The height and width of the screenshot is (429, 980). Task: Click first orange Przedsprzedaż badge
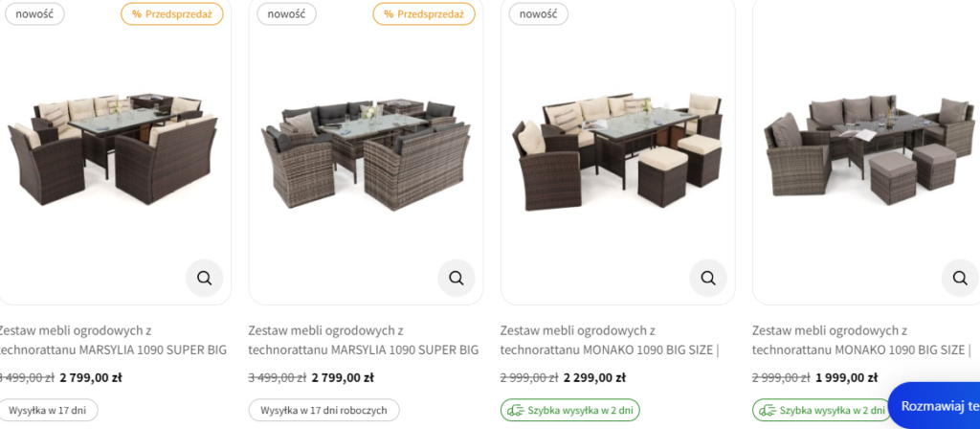point(172,14)
